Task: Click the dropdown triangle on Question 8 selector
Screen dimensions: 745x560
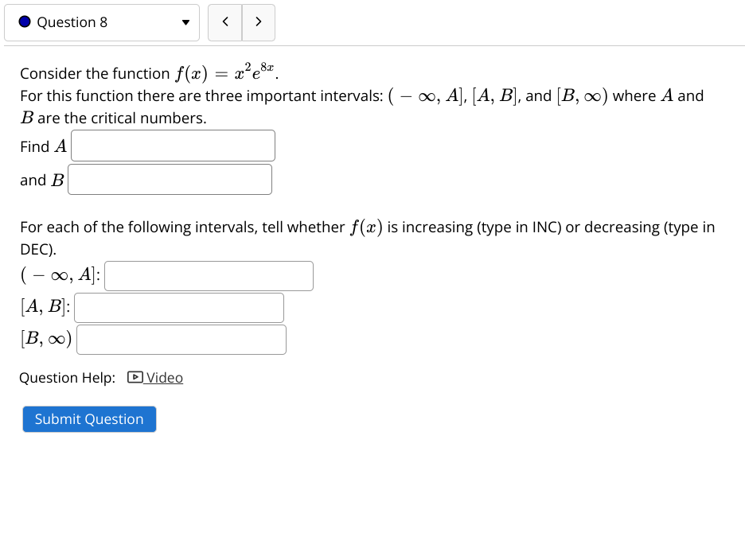Action: pos(185,23)
